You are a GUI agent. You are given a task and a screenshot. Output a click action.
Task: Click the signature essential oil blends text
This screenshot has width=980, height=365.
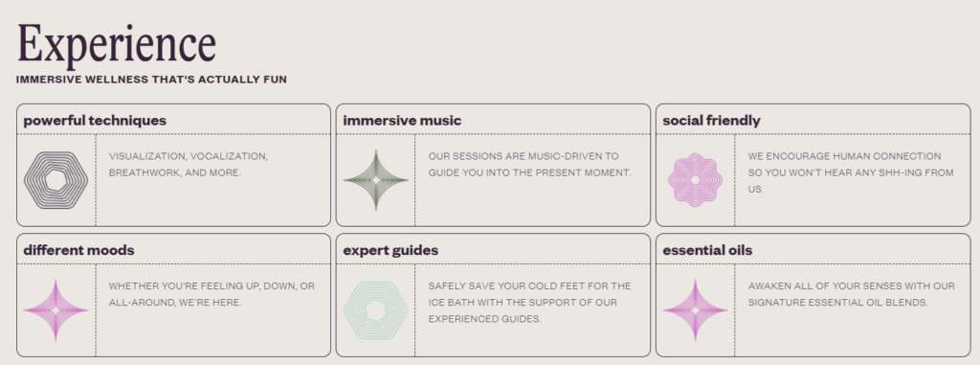pyautogui.click(x=851, y=294)
